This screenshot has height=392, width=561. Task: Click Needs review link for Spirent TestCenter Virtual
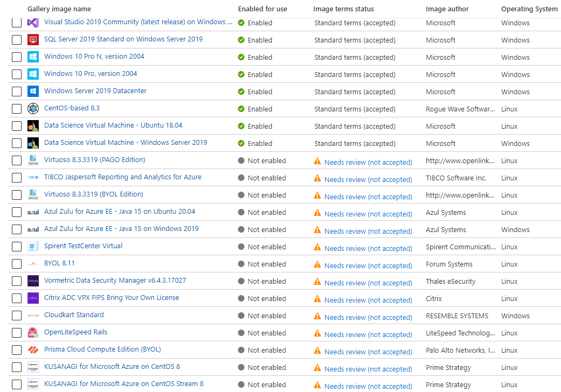click(x=368, y=248)
